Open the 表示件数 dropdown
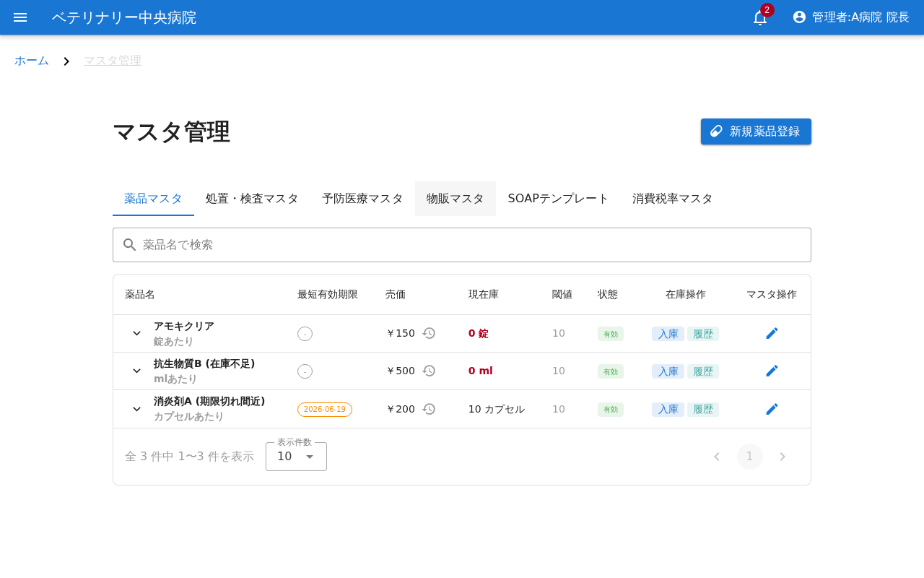This screenshot has height=578, width=924. tap(296, 457)
